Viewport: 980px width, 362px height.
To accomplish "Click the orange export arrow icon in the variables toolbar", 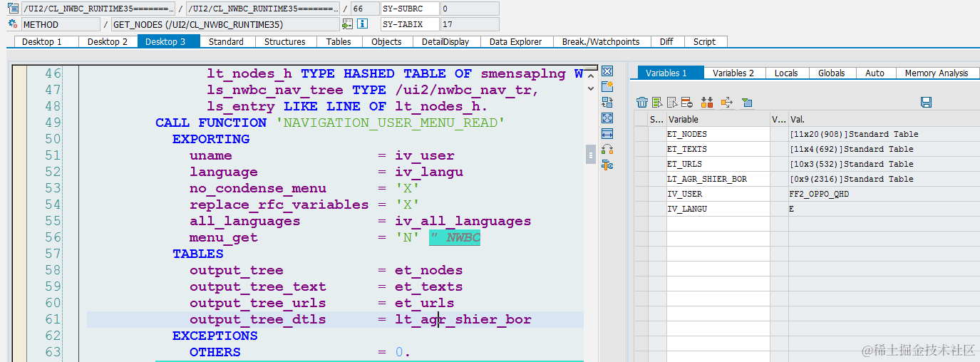I will [x=727, y=103].
